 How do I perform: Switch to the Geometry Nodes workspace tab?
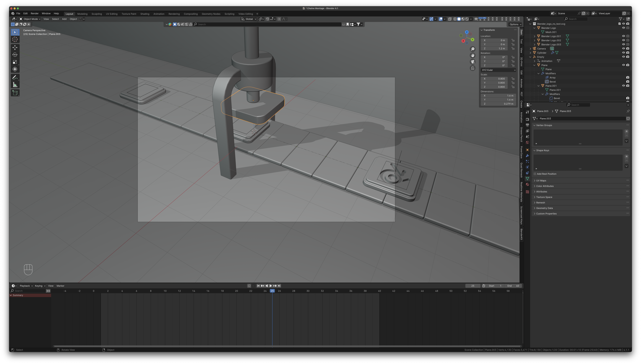pos(211,14)
